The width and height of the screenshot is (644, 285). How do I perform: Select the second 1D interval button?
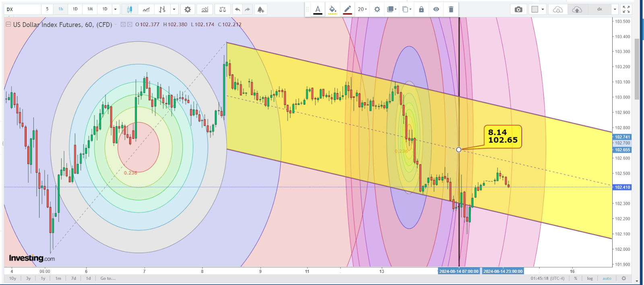[105, 9]
